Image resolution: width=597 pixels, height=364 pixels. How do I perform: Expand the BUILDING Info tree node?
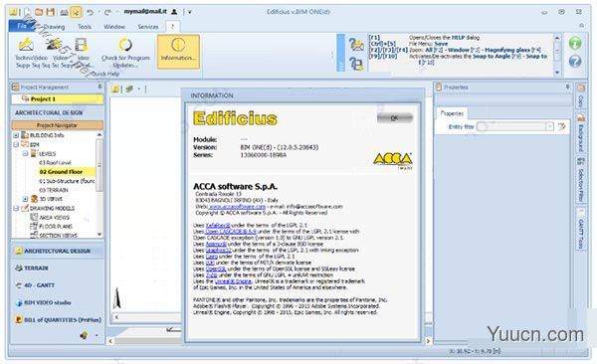pyautogui.click(x=16, y=135)
